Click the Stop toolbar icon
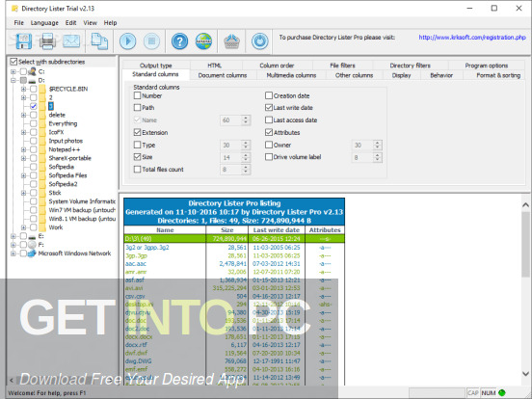Screen dimensions: 532x399 pos(151,41)
